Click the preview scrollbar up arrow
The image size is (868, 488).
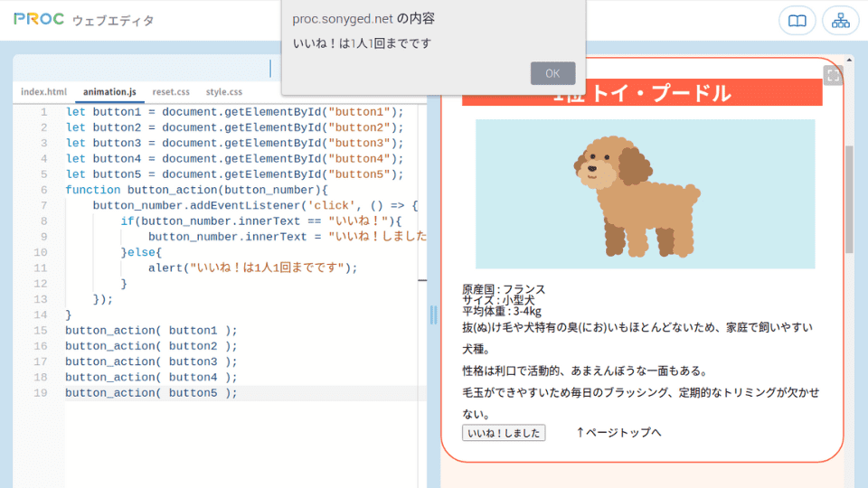pyautogui.click(x=849, y=60)
